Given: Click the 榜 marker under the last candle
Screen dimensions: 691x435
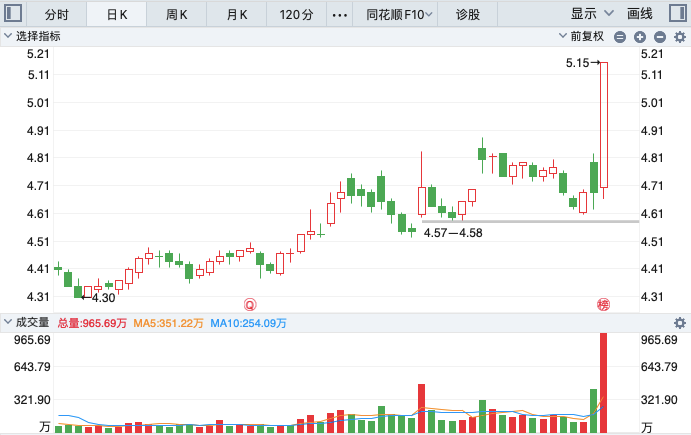Looking at the screenshot, I should (603, 305).
